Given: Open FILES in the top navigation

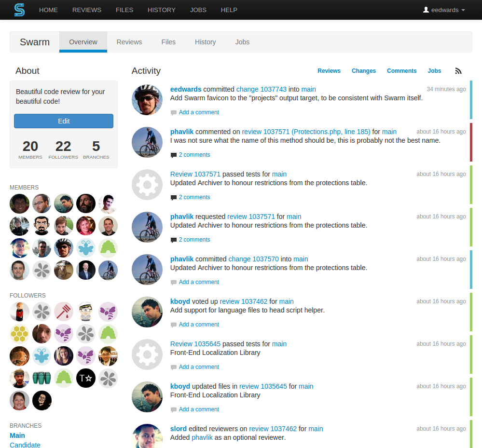Looking at the screenshot, I should 124,10.
